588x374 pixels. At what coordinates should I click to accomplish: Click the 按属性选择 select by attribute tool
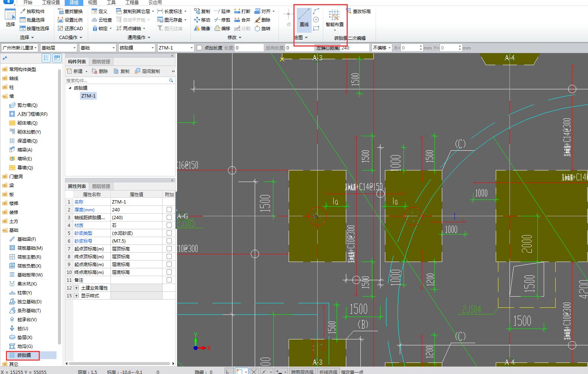pyautogui.click(x=35, y=28)
